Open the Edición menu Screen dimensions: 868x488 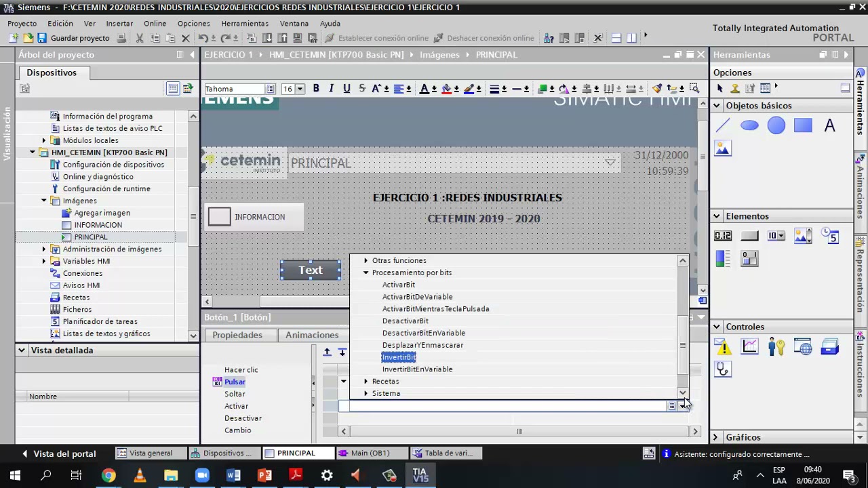pos(60,23)
